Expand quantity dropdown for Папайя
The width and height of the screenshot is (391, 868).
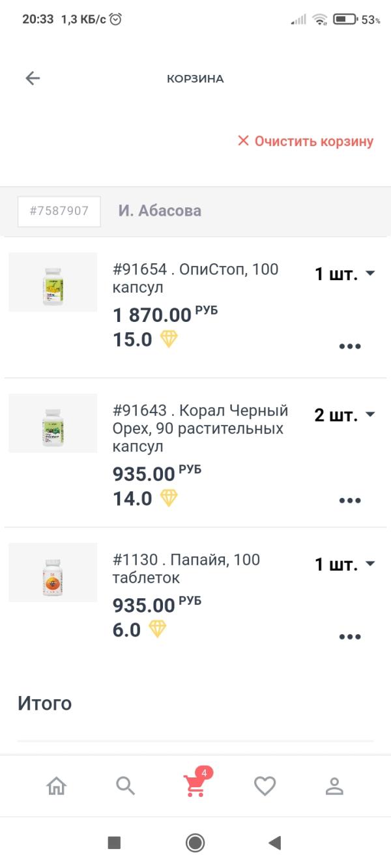345,564
